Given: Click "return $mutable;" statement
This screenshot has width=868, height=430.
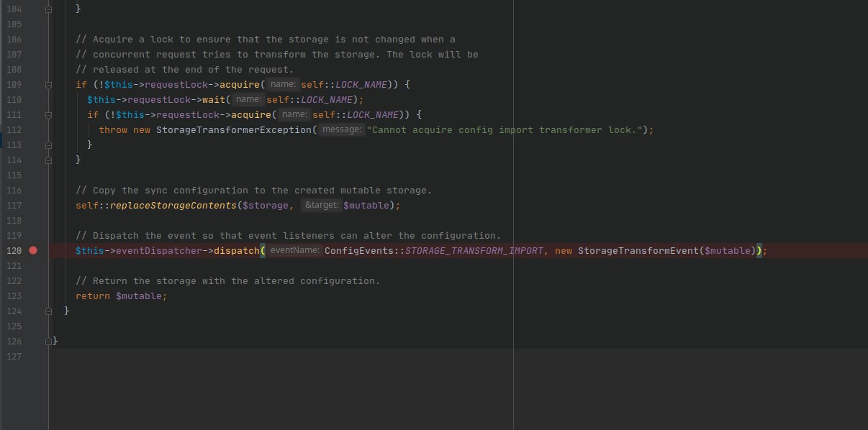Looking at the screenshot, I should tap(121, 296).
